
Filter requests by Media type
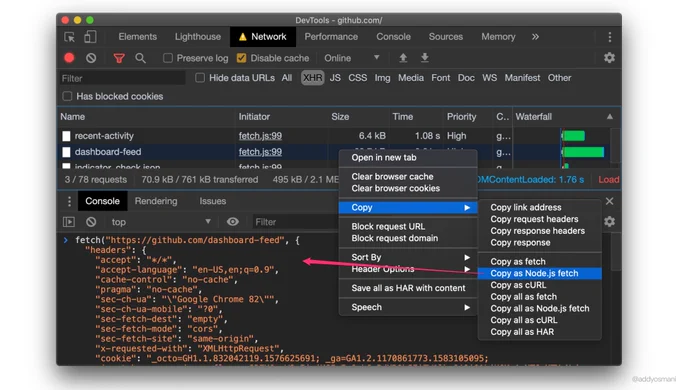click(411, 78)
